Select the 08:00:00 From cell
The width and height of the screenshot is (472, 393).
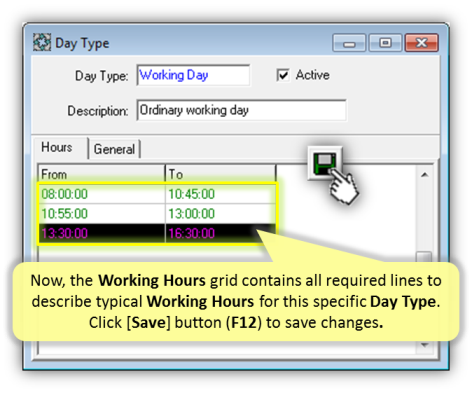(x=103, y=194)
